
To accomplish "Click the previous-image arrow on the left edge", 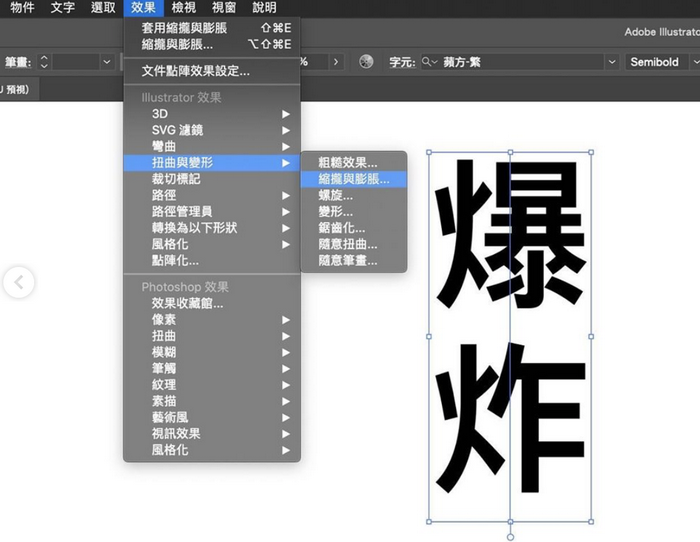I will click(17, 283).
